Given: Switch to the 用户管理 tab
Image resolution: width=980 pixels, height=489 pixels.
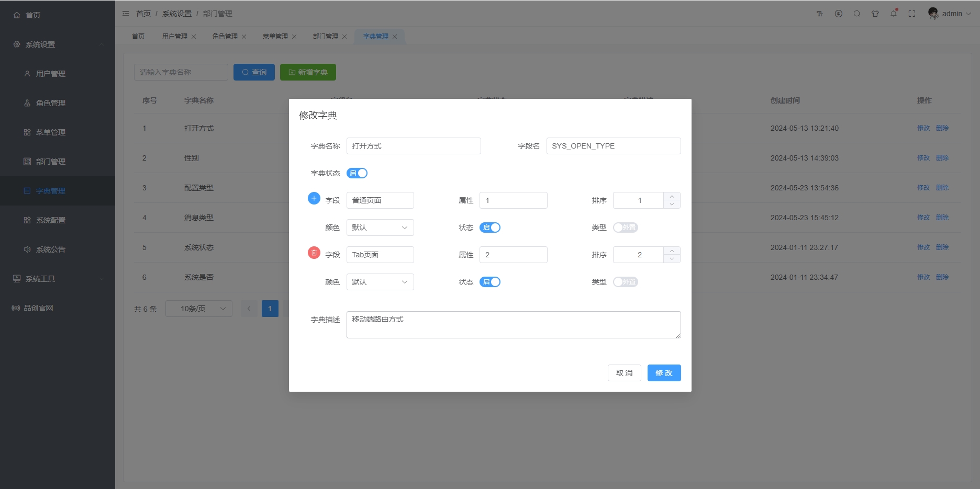Looking at the screenshot, I should [x=174, y=37].
